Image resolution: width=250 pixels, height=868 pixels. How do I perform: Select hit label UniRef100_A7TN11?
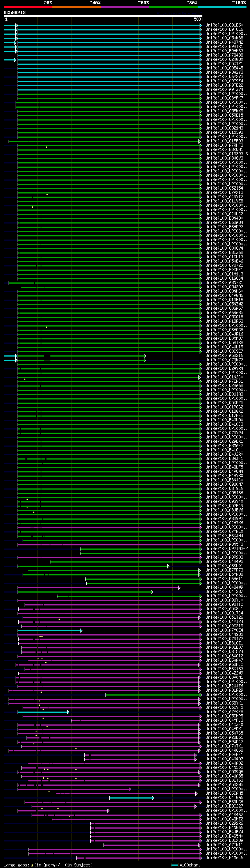point(224,845)
